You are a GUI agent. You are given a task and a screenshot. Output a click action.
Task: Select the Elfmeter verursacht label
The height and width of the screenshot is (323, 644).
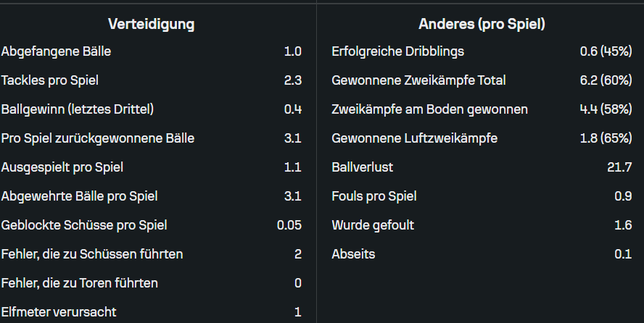pyautogui.click(x=59, y=312)
